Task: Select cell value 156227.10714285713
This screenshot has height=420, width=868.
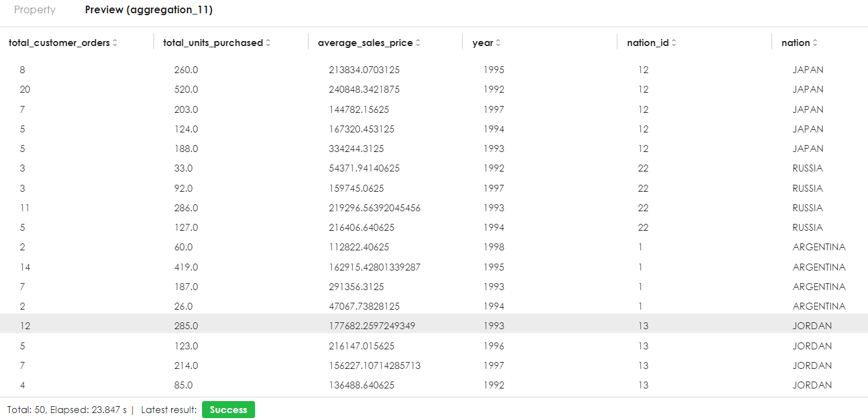Action: pos(375,366)
